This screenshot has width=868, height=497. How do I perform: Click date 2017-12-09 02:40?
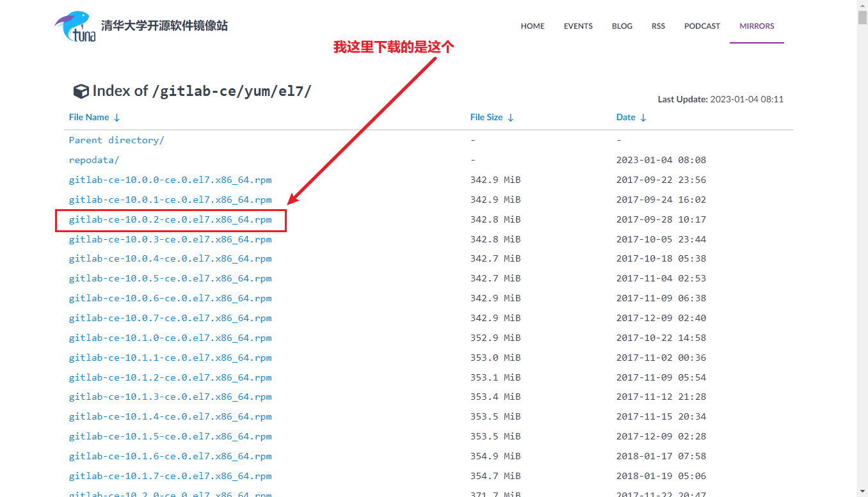click(661, 318)
